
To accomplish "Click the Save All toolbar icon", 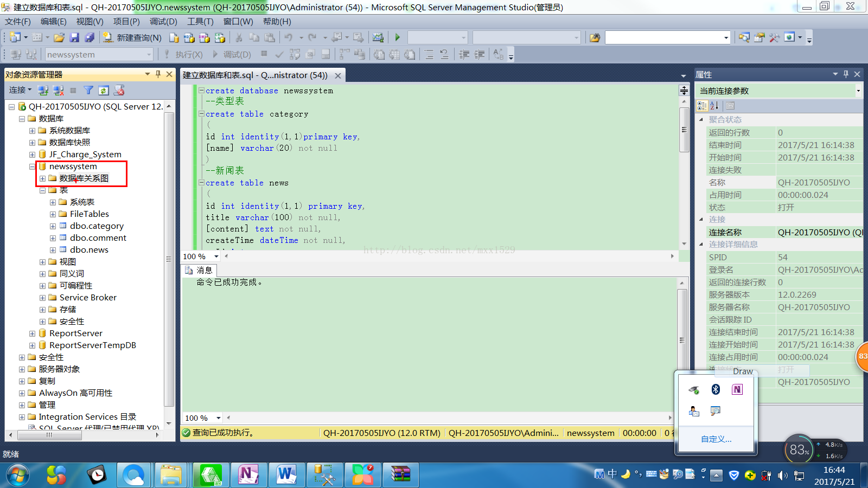I will 90,37.
